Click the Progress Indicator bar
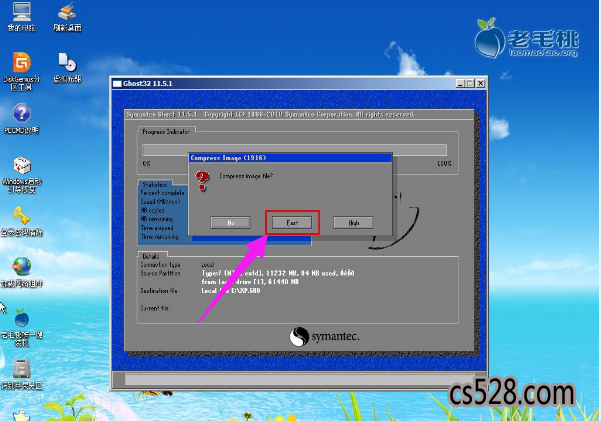Viewport: 601px width, 421px height. pyautogui.click(x=297, y=149)
